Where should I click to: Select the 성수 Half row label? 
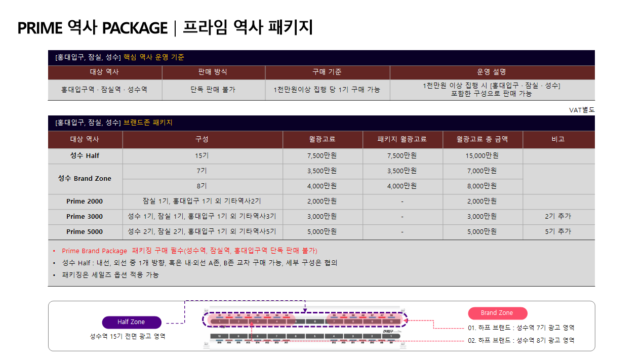click(x=85, y=156)
